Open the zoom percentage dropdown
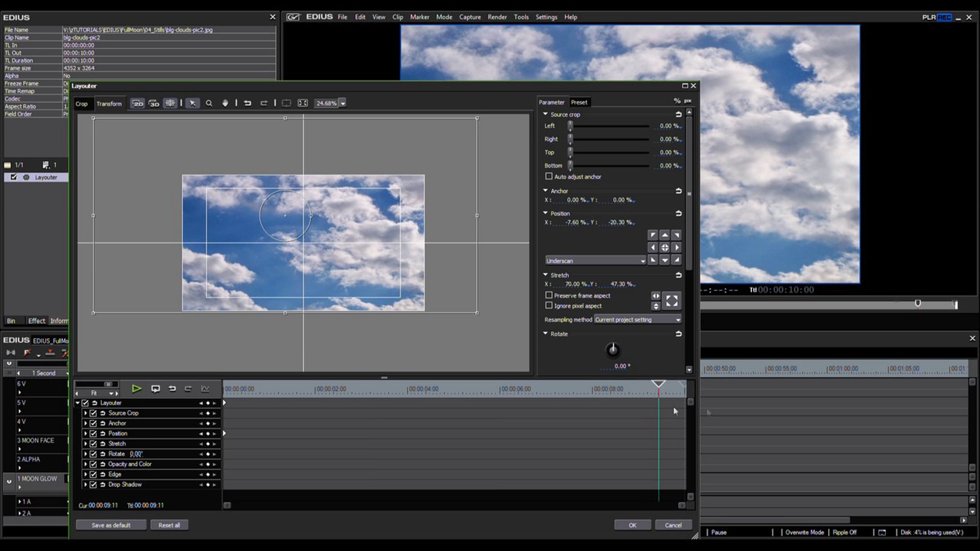This screenshot has height=551, width=980. (x=343, y=103)
